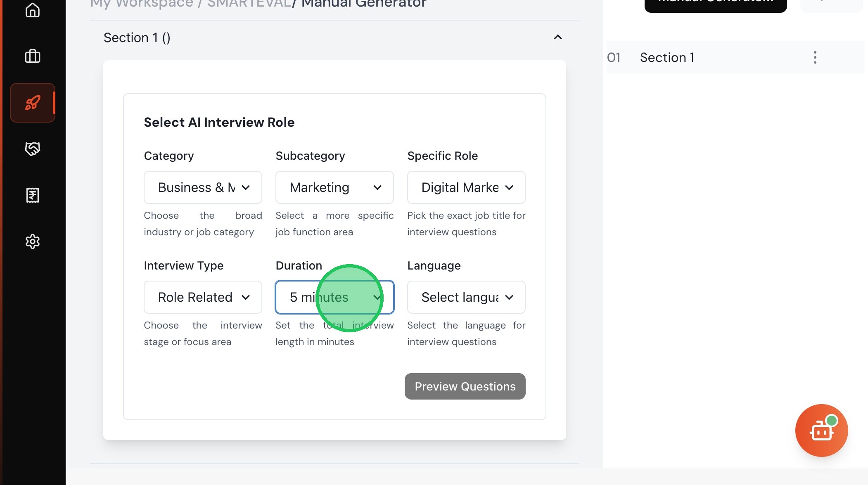The width and height of the screenshot is (868, 485).
Task: Change the Duration 5 minutes dropdown
Action: point(334,297)
